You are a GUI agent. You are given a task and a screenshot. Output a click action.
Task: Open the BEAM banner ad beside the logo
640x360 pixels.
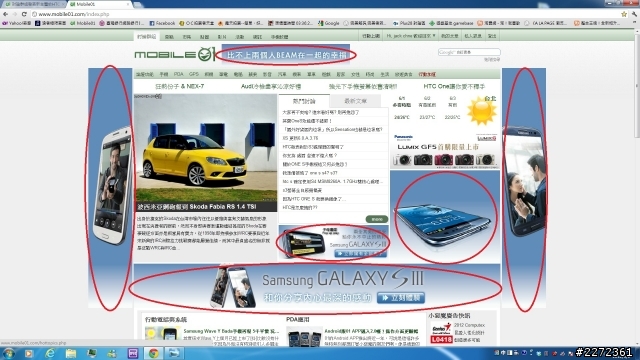(286, 54)
